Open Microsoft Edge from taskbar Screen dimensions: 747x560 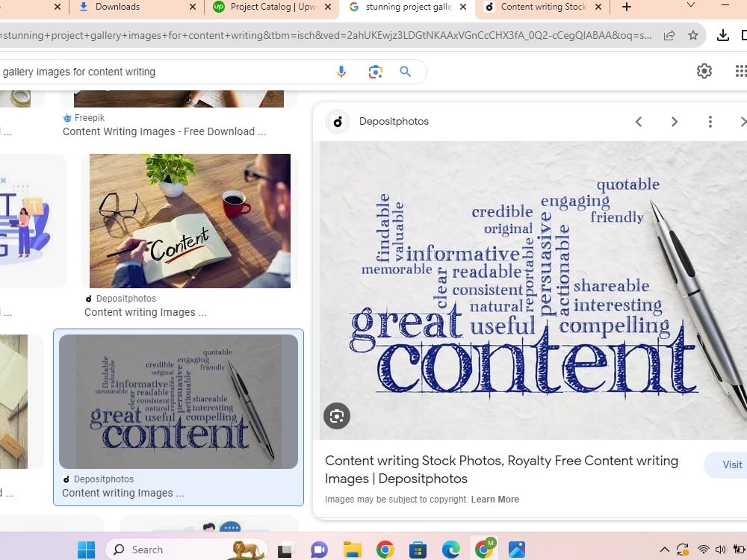point(450,550)
